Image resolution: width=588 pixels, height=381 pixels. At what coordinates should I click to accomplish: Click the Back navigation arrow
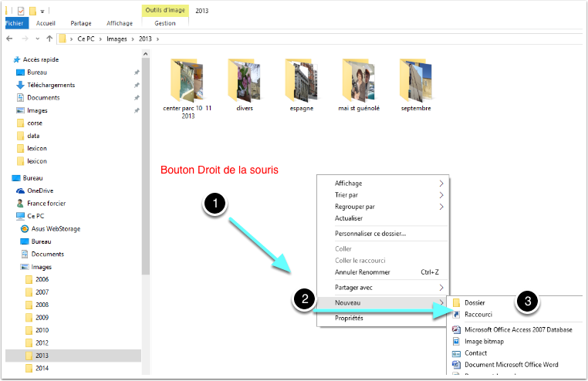pyautogui.click(x=9, y=38)
